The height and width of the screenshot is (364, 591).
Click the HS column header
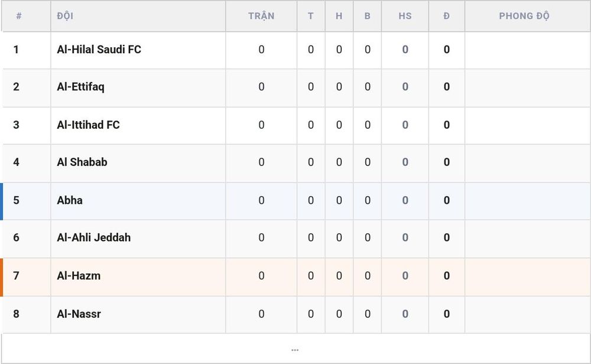pyautogui.click(x=405, y=16)
